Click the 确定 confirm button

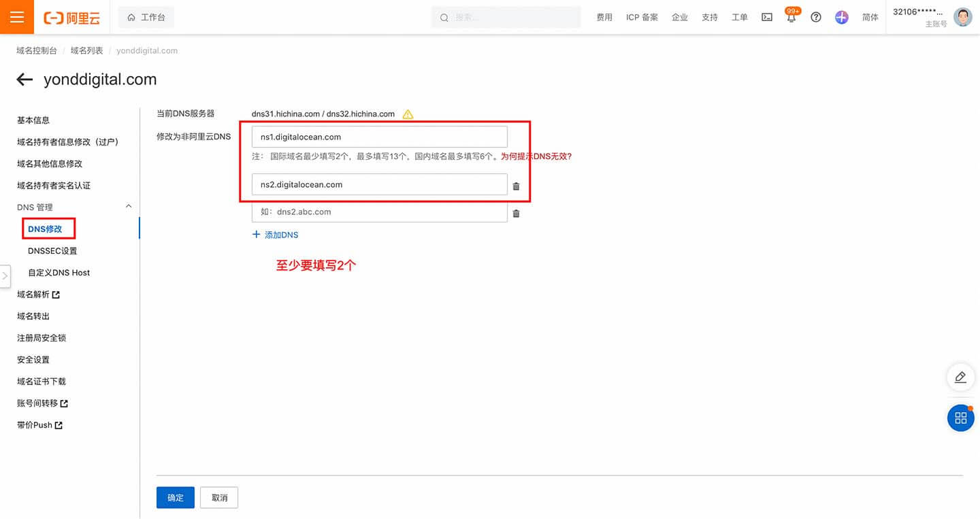point(176,497)
